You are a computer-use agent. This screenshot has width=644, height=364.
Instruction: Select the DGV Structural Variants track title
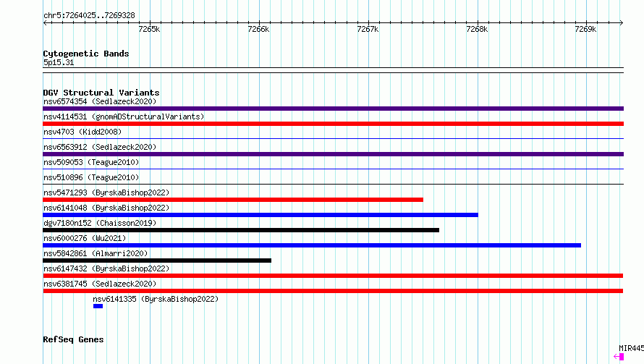click(x=101, y=93)
